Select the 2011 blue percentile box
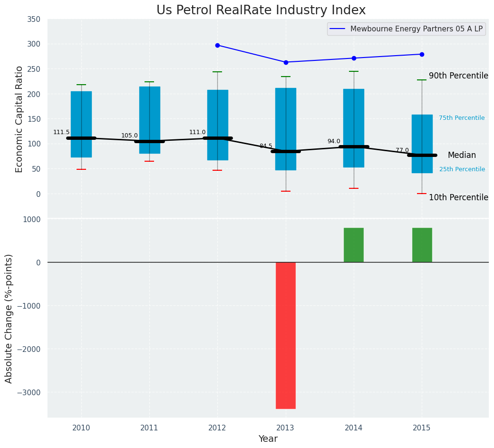 pyautogui.click(x=149, y=114)
